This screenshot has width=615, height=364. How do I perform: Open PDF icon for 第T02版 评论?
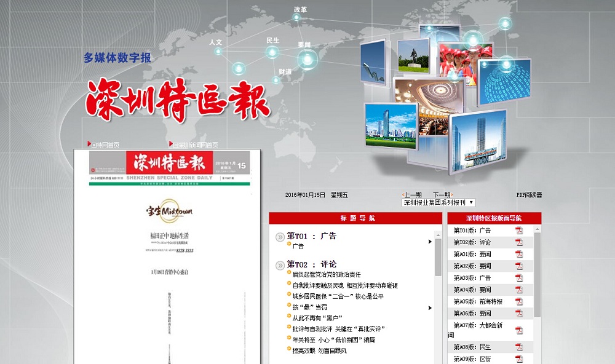pyautogui.click(x=519, y=242)
